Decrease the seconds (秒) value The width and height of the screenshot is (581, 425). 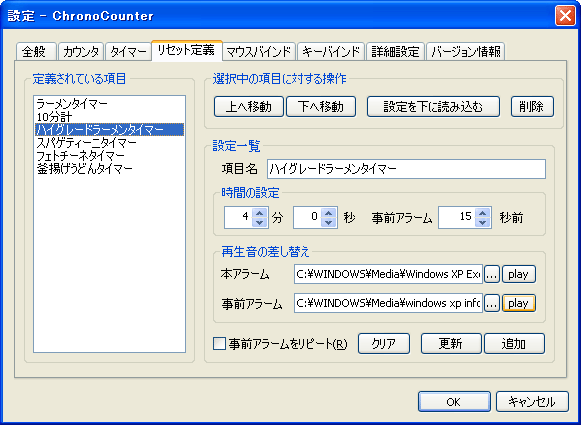(x=328, y=222)
